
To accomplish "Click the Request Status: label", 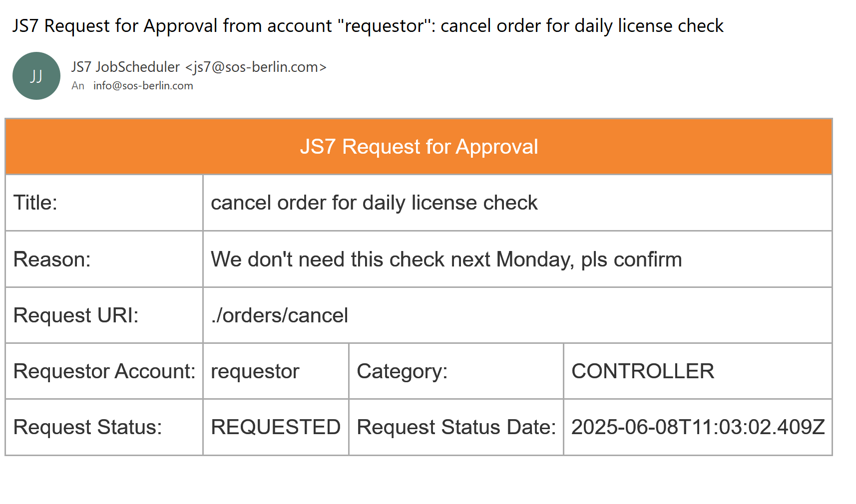I will click(88, 427).
